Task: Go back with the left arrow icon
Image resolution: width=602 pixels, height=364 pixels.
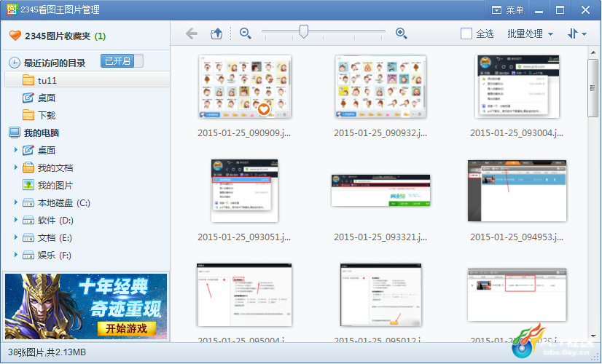Action: (x=192, y=33)
